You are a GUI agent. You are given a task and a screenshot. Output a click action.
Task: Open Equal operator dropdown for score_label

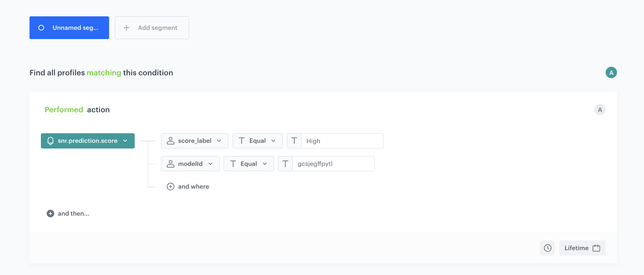click(257, 141)
